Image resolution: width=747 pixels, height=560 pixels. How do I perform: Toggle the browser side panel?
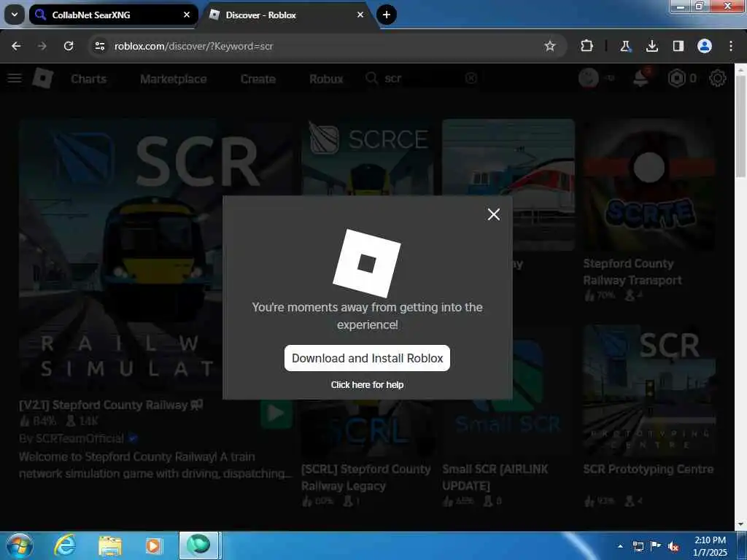[x=678, y=46]
